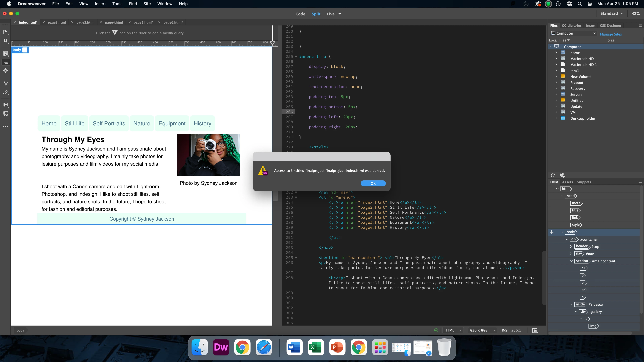The width and height of the screenshot is (644, 362).
Task: Switch to the Code view
Action: pos(300,14)
